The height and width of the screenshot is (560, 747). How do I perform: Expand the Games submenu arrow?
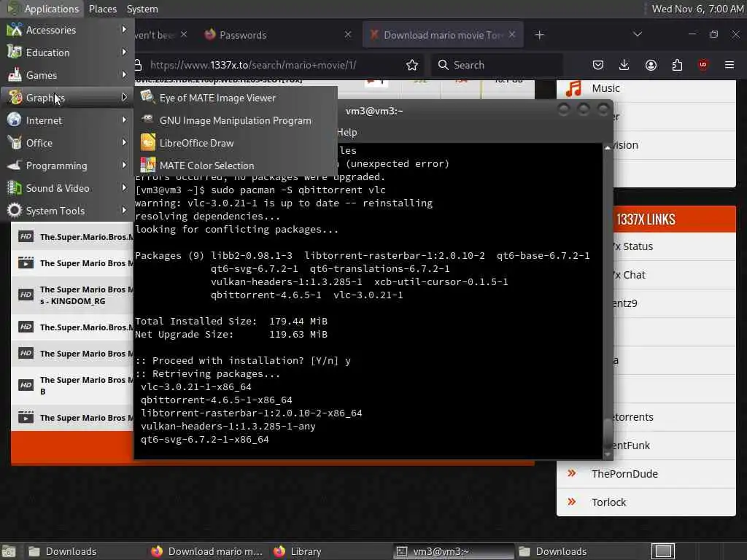pyautogui.click(x=124, y=74)
